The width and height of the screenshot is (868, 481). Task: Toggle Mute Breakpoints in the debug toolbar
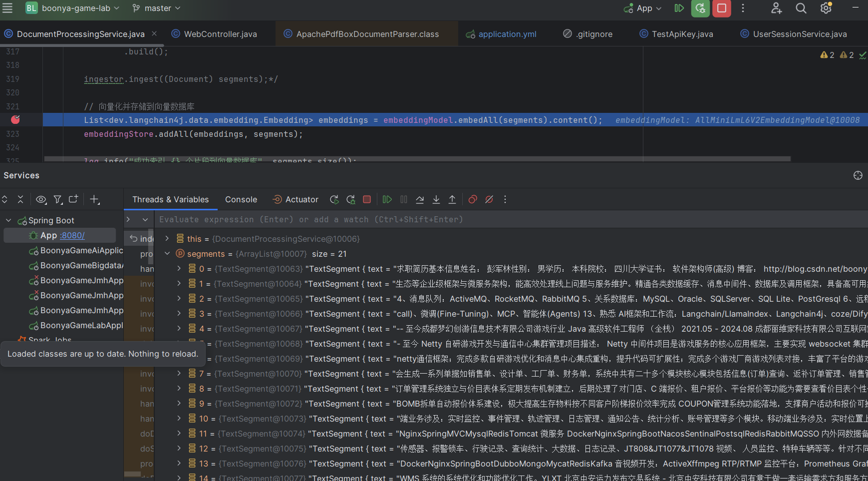[x=489, y=199]
